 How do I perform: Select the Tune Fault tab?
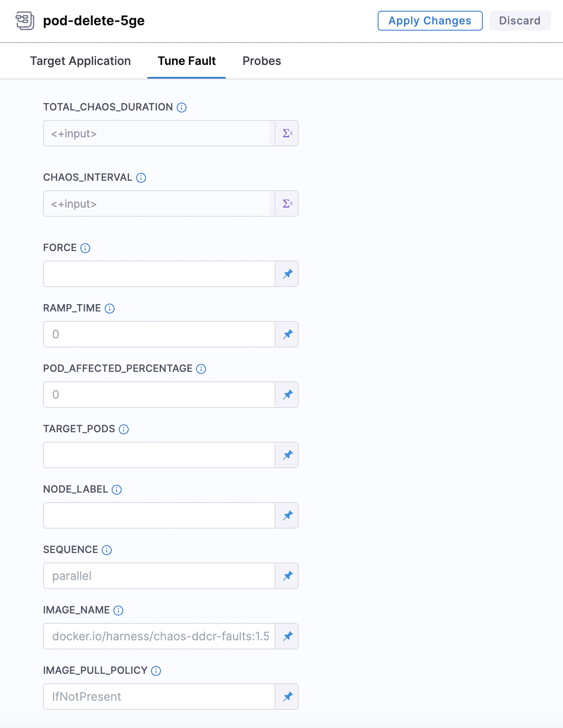click(186, 61)
